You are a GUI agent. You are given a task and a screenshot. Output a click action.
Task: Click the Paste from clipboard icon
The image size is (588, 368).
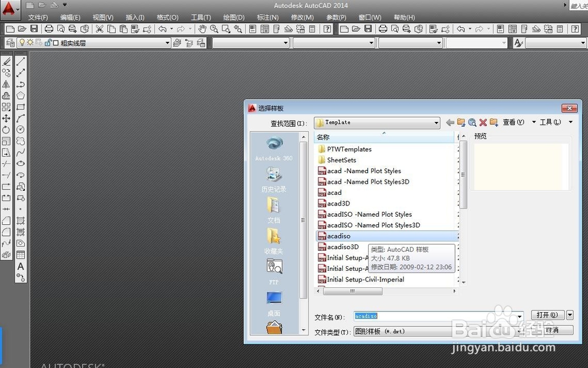click(123, 29)
